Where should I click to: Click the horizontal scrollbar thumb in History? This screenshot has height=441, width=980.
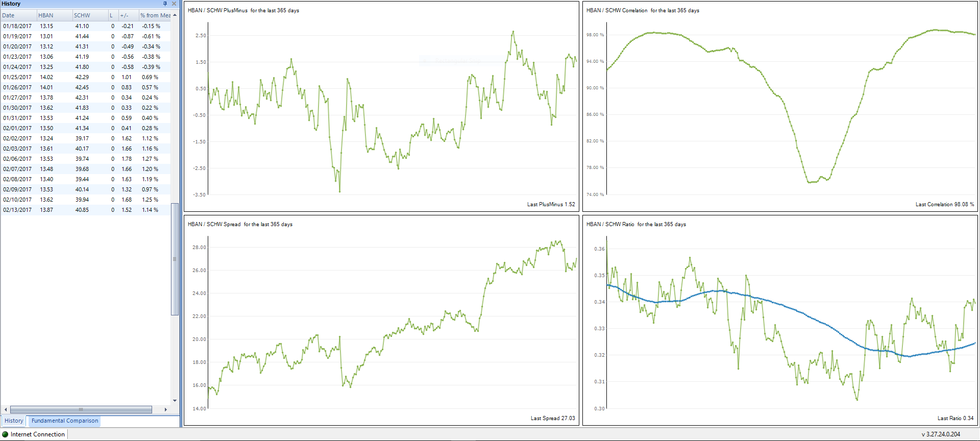pos(81,409)
